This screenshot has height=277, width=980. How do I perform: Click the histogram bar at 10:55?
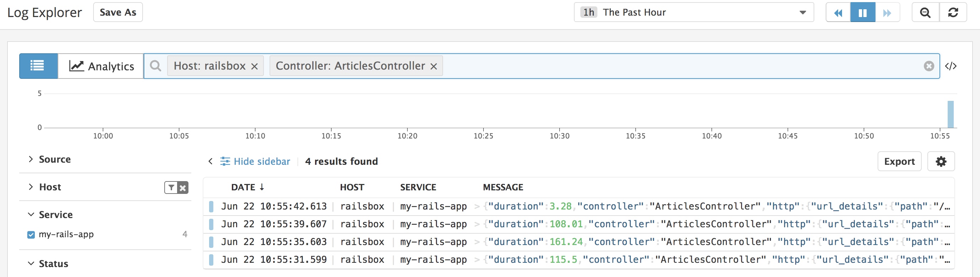[x=950, y=114]
